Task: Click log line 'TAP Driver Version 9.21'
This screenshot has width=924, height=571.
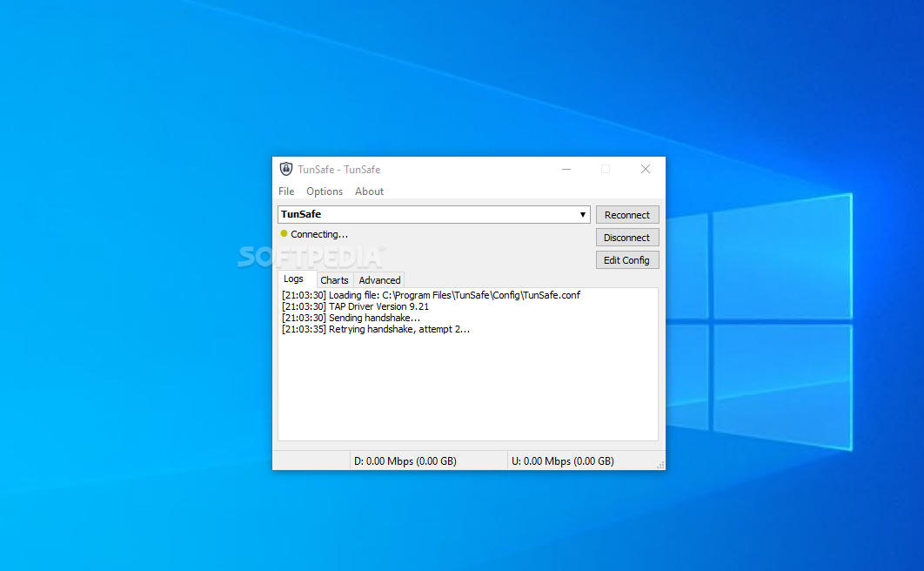Action: pyautogui.click(x=355, y=306)
